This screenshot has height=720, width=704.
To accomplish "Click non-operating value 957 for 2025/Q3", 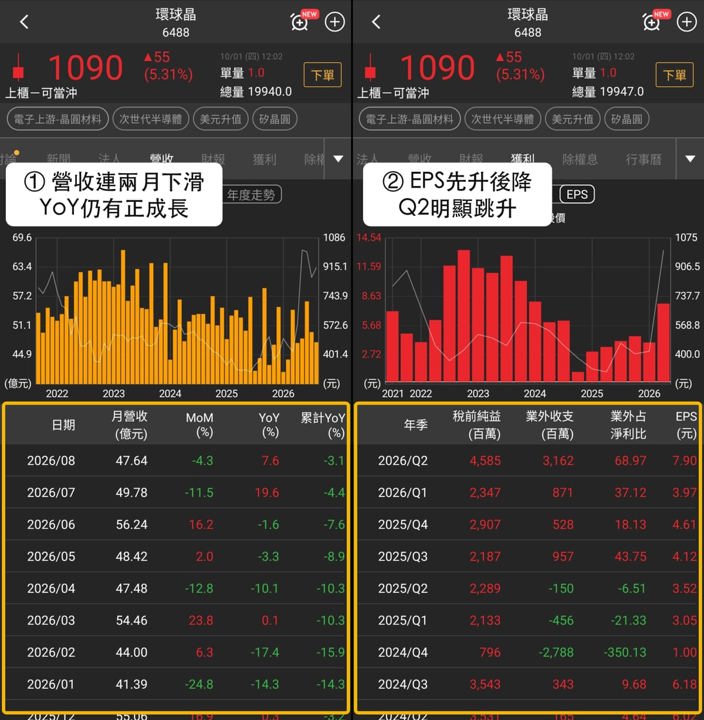I will point(563,557).
